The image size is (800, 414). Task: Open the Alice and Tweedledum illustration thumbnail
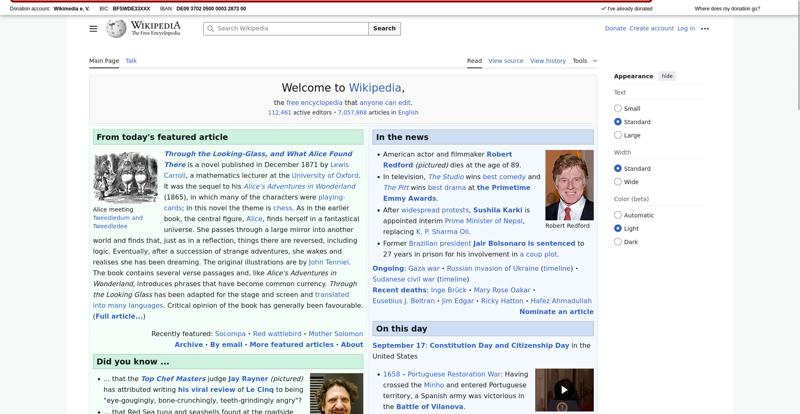tap(126, 177)
